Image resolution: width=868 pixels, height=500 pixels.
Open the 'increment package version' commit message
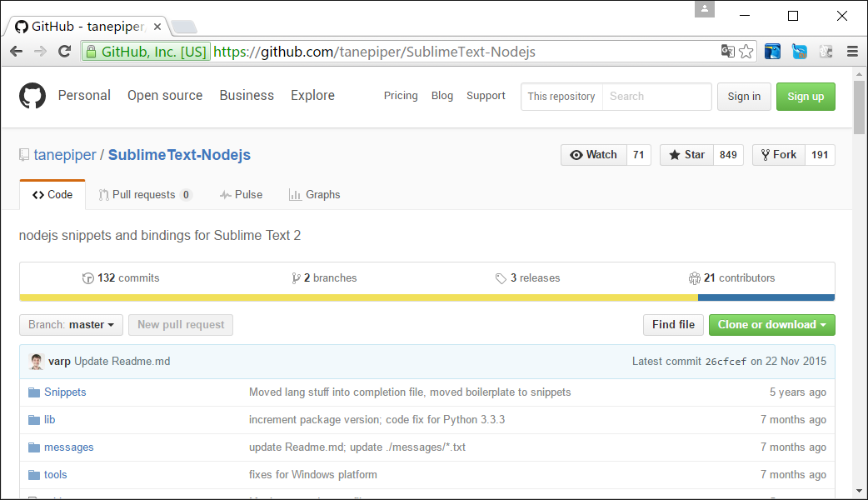[377, 420]
